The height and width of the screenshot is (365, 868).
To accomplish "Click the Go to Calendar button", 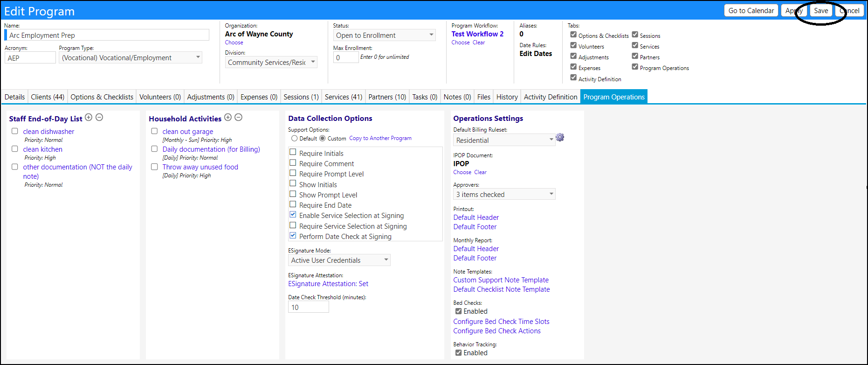I will point(751,11).
